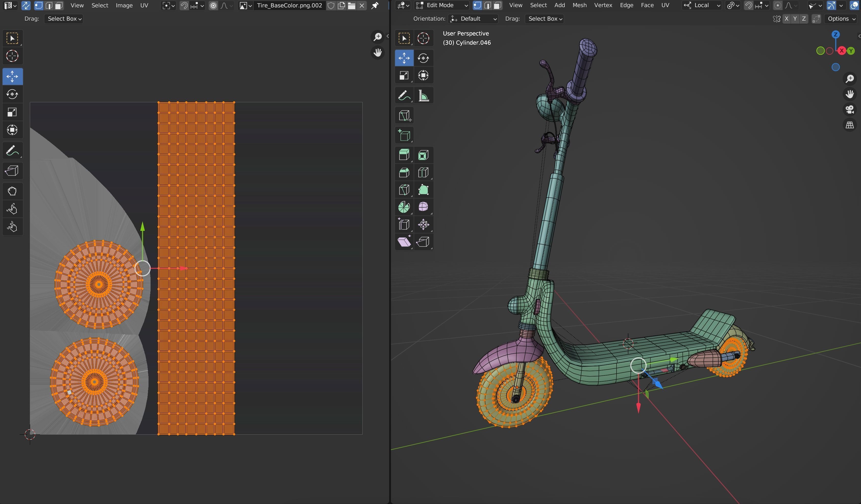
Task: Activate the Rotate tool in UV editor
Action: click(12, 94)
